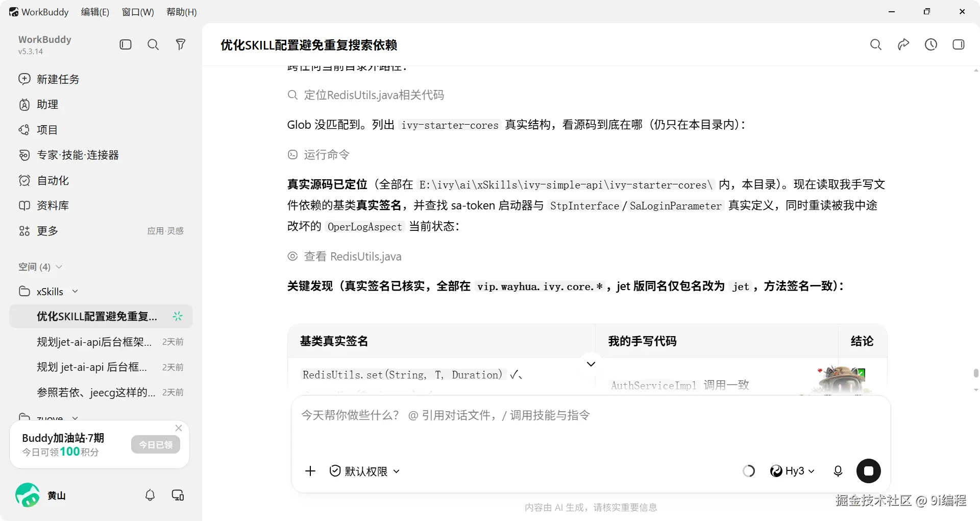Open 新建任务 in sidebar
The height and width of the screenshot is (521, 980).
pos(101,79)
